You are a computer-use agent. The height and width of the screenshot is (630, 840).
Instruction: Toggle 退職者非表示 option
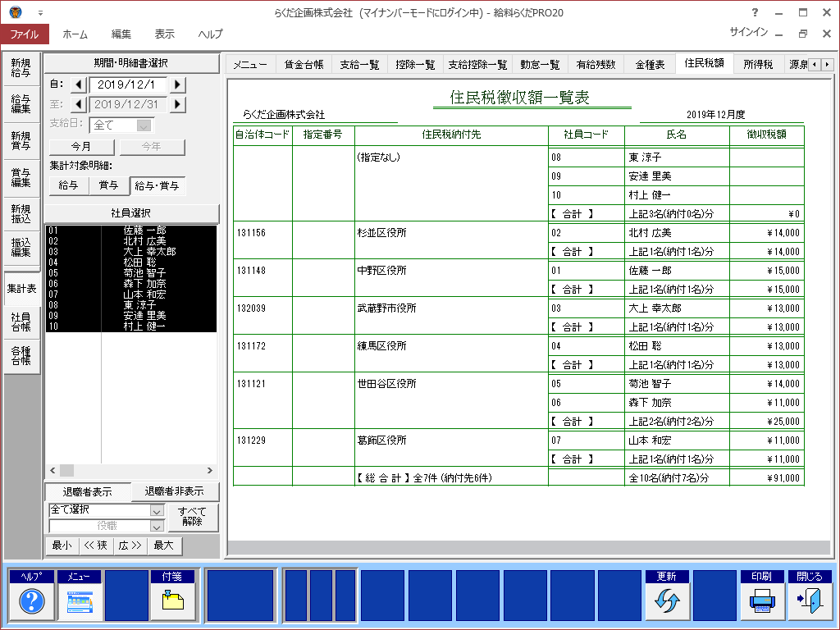pos(174,491)
